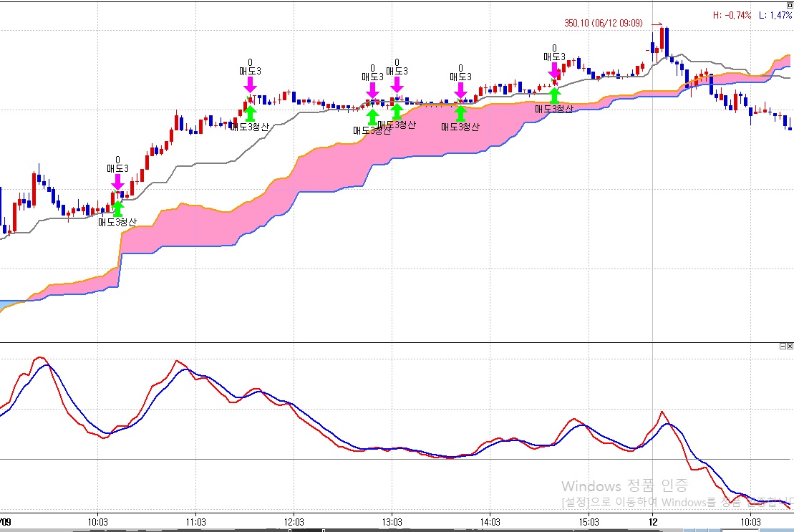The height and width of the screenshot is (532, 794).
Task: Select the rightmost green 매도3청산 arrow
Action: [x=554, y=95]
